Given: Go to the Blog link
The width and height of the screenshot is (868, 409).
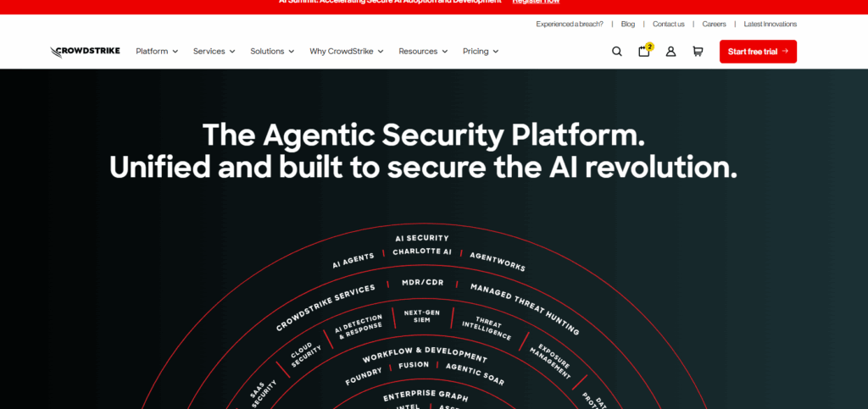Looking at the screenshot, I should click(x=627, y=25).
